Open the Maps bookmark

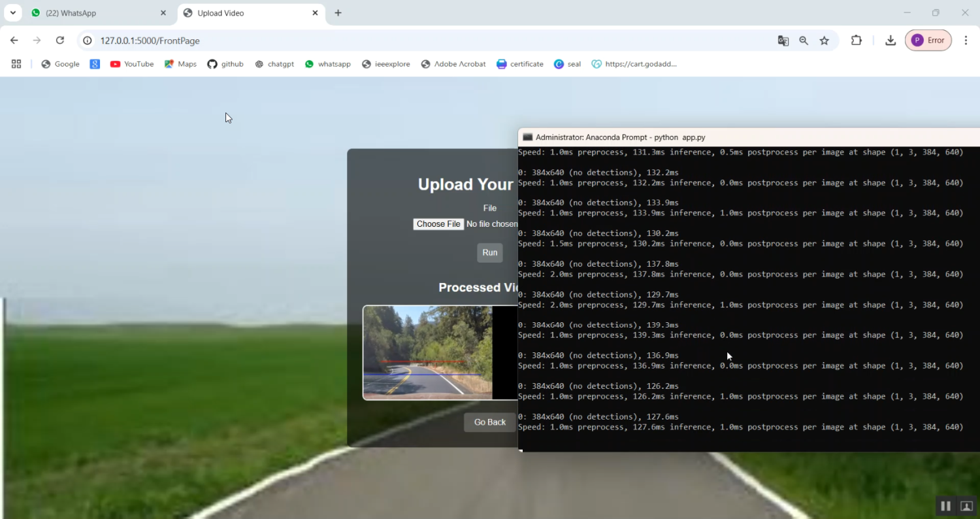[180, 64]
